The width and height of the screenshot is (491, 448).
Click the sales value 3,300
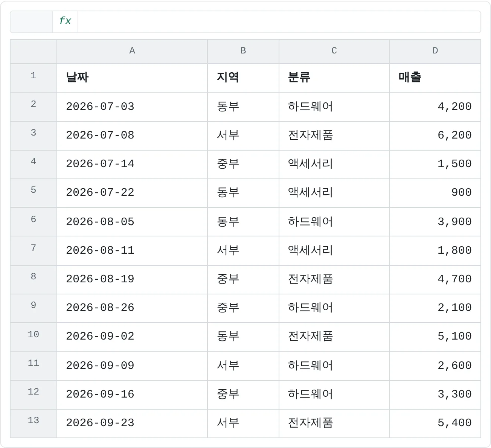(435, 395)
